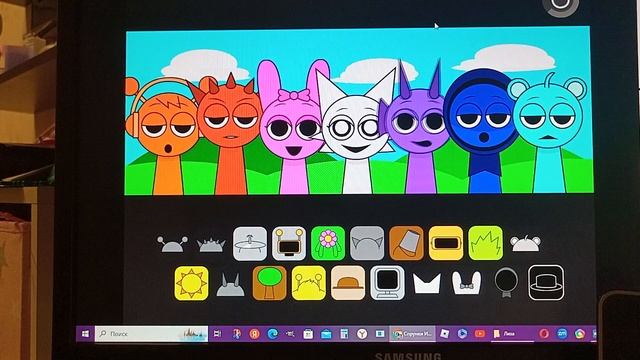Viewport: 640px width, 360px height.
Task: Focus the taskbar Поиск search box
Action: [151, 334]
